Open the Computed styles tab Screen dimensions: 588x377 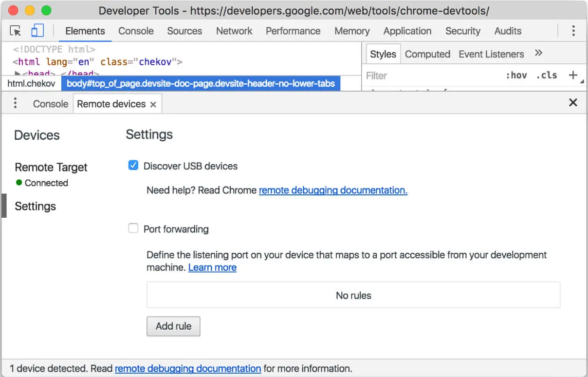[x=427, y=54]
